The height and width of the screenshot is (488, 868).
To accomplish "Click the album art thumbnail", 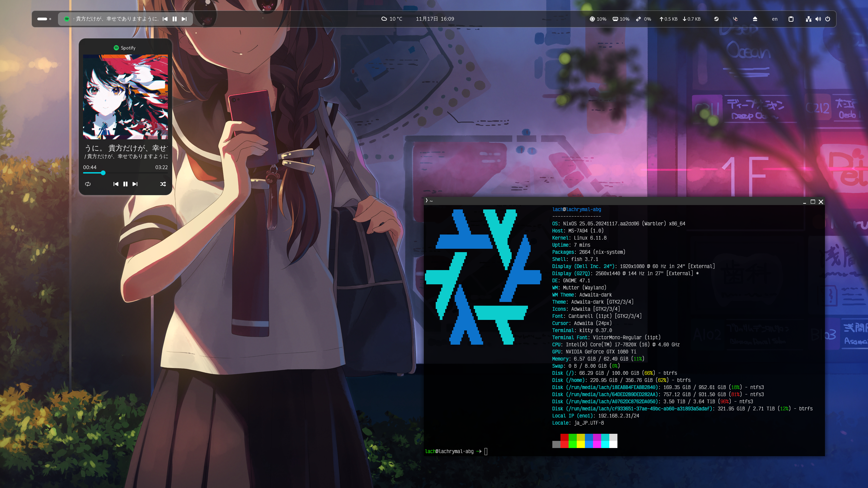I will pos(125,97).
